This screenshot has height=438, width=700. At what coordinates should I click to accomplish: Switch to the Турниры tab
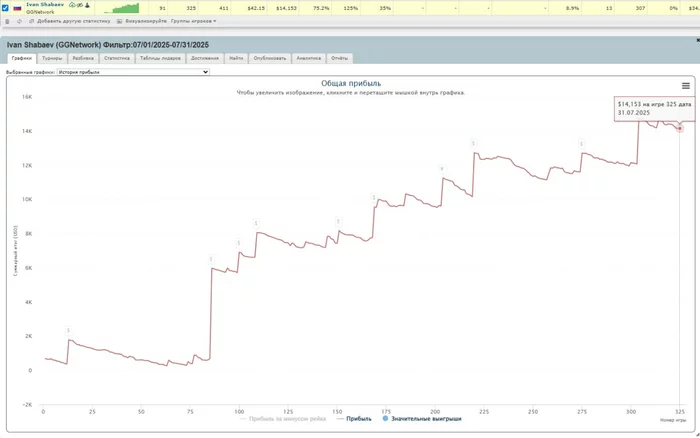pos(52,58)
